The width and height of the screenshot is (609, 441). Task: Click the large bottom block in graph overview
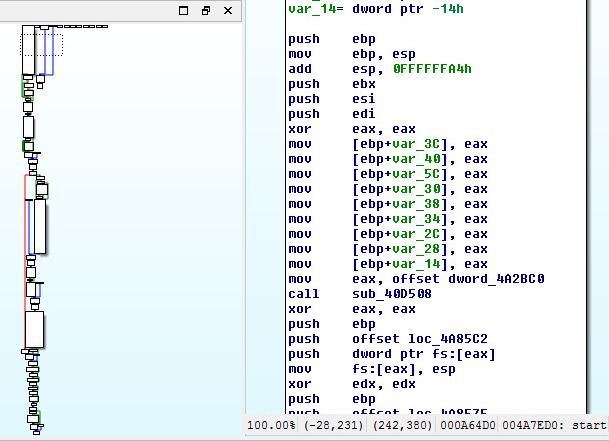pyautogui.click(x=34, y=329)
